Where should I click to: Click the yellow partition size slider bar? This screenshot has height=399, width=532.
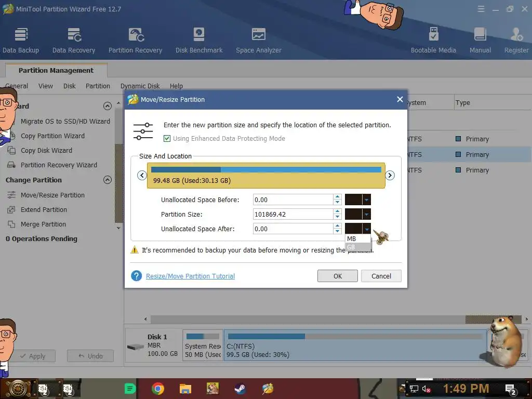coord(266,176)
